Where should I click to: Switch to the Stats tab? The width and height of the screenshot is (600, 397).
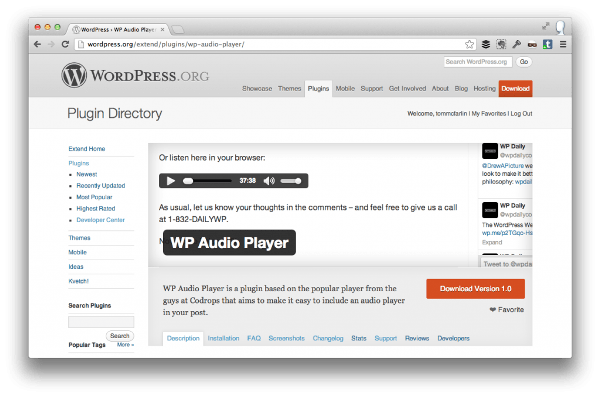(359, 338)
